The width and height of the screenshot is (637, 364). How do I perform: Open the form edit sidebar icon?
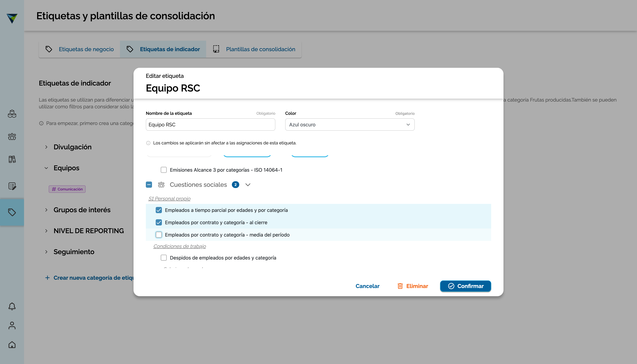(12, 186)
